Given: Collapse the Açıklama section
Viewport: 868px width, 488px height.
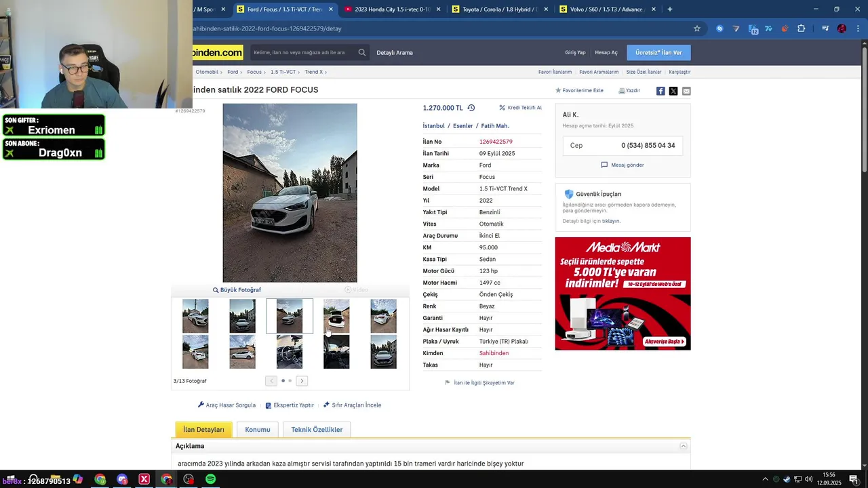Looking at the screenshot, I should pyautogui.click(x=684, y=446).
